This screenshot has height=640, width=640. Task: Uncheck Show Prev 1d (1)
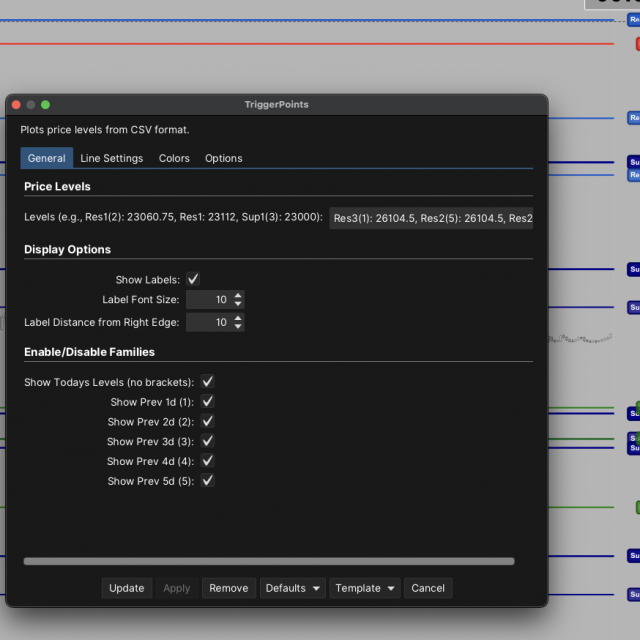(x=208, y=402)
